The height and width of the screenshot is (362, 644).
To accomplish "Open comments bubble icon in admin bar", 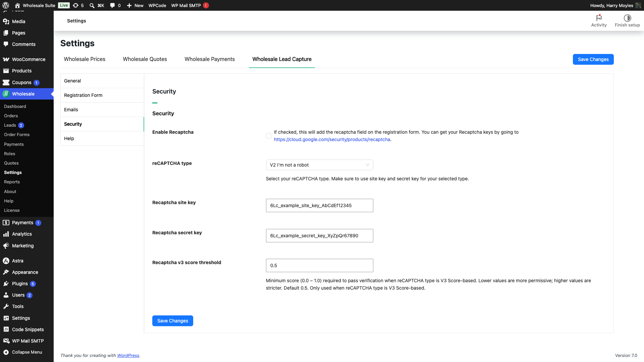I will [112, 5].
